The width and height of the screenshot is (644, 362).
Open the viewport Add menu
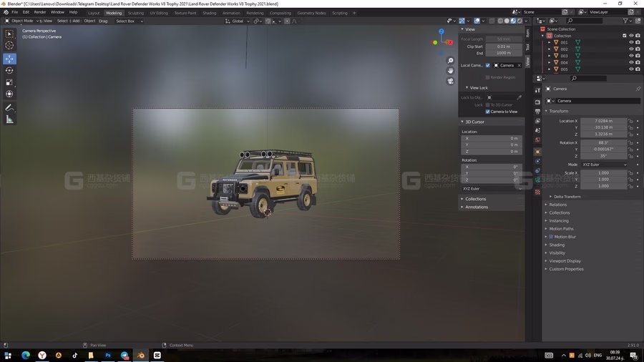76,21
